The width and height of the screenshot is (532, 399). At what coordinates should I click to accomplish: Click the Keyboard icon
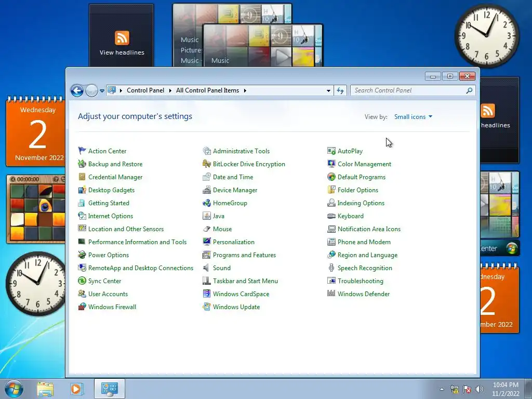(331, 216)
